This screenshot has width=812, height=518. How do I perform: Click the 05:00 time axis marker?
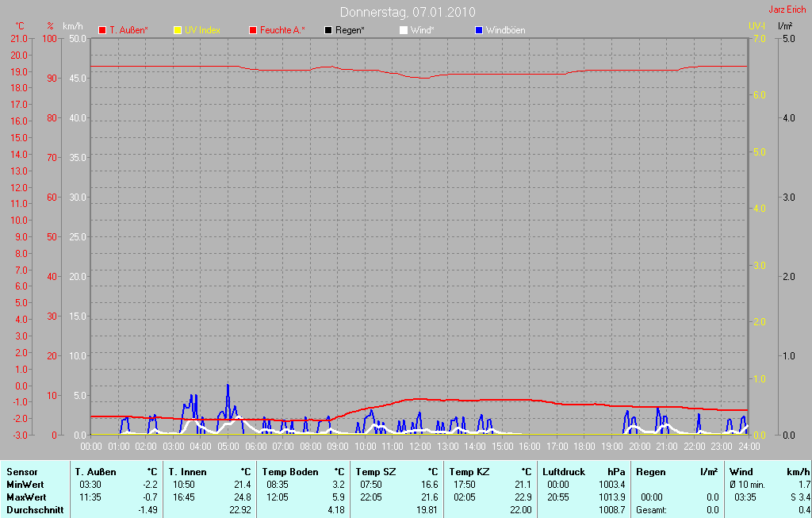[228, 446]
